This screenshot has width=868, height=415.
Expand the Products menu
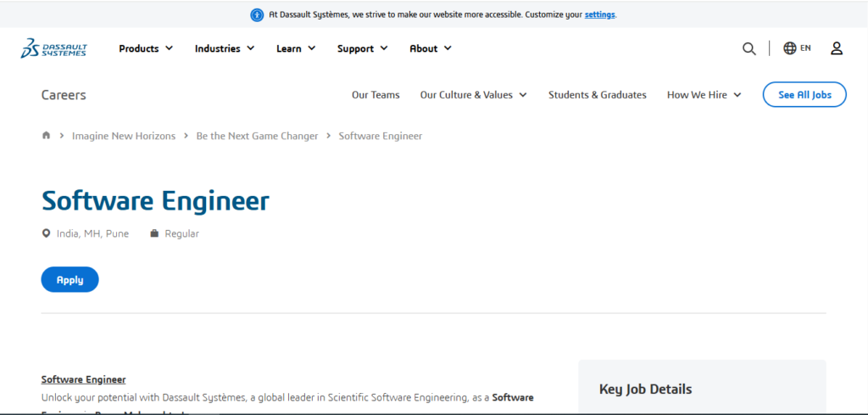click(x=146, y=48)
